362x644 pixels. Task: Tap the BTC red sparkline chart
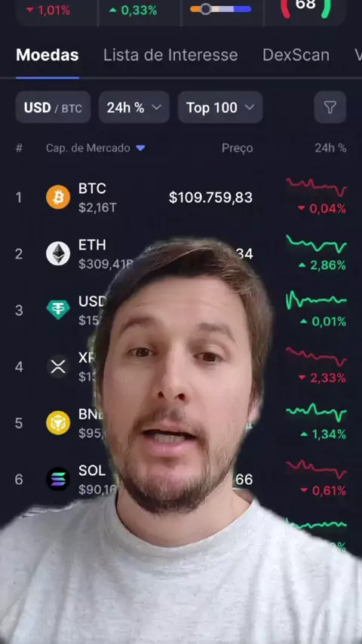point(317,187)
